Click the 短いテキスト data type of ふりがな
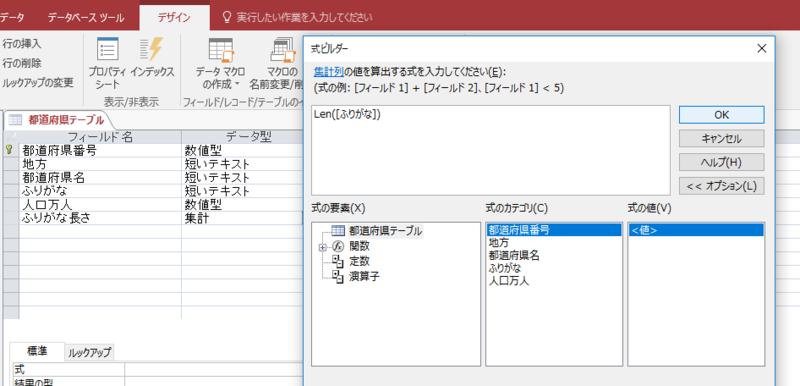 click(242, 191)
